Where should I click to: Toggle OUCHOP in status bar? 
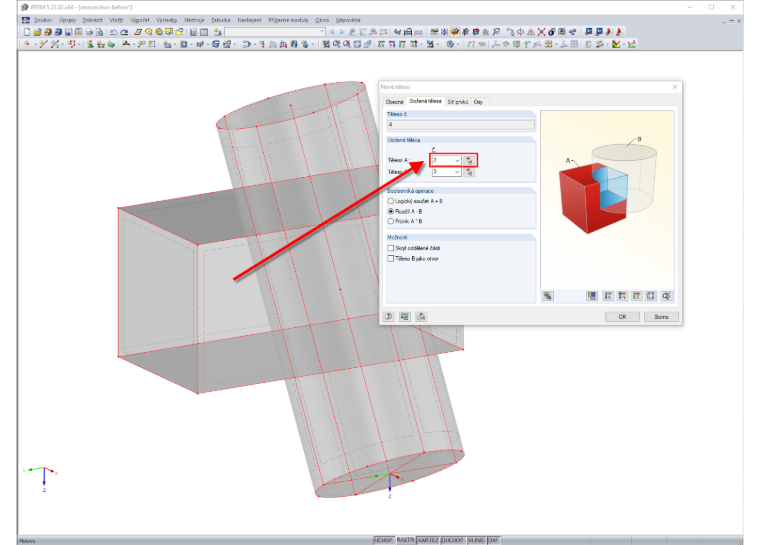(453, 540)
